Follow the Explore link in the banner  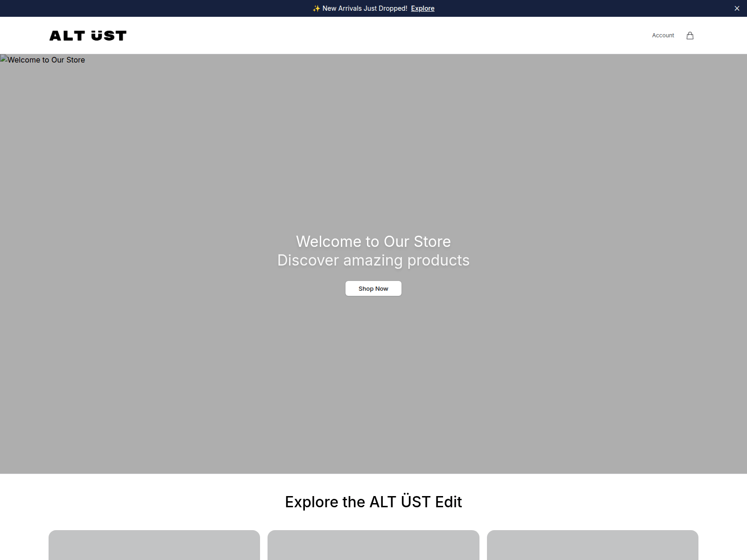tap(423, 8)
